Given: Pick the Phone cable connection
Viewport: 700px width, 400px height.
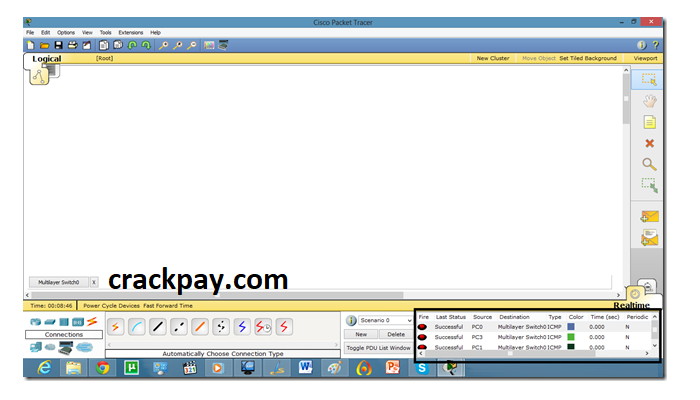Looking at the screenshot, I should point(221,327).
